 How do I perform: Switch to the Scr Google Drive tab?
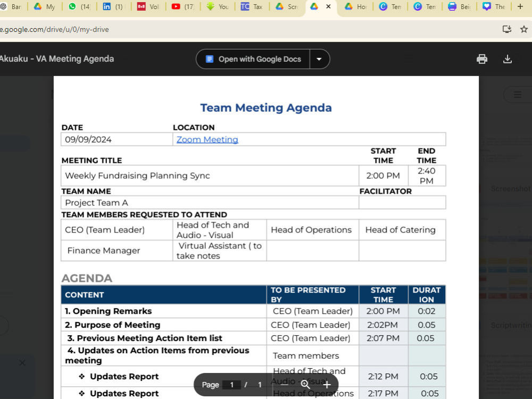click(287, 6)
